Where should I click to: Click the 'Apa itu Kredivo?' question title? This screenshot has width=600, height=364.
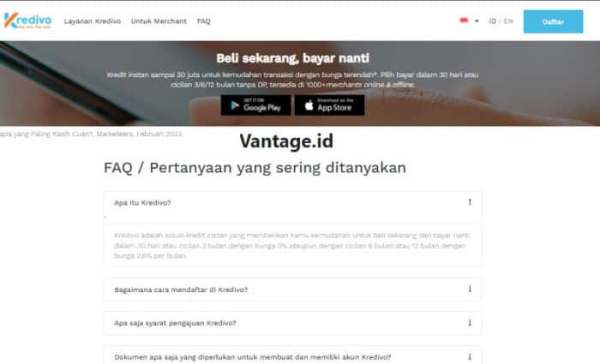click(142, 203)
